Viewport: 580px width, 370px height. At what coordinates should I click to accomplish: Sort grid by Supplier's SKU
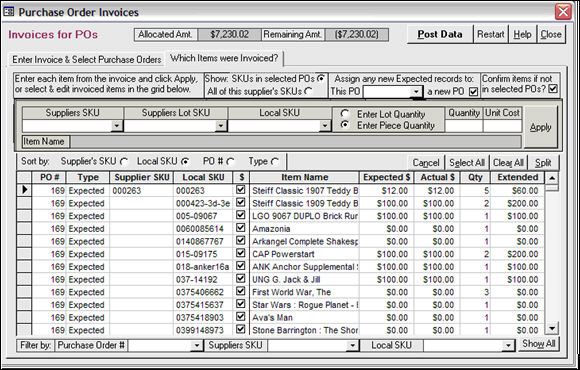(124, 162)
